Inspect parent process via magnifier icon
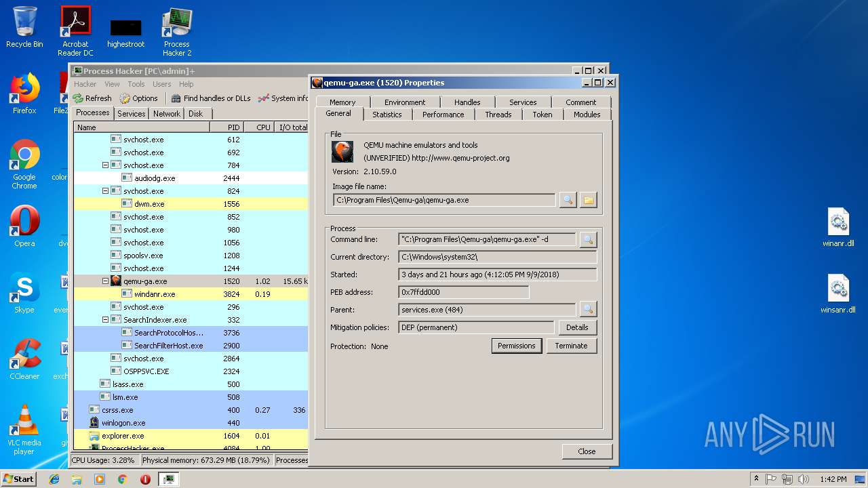Screen dimensions: 868x488 pyautogui.click(x=588, y=310)
